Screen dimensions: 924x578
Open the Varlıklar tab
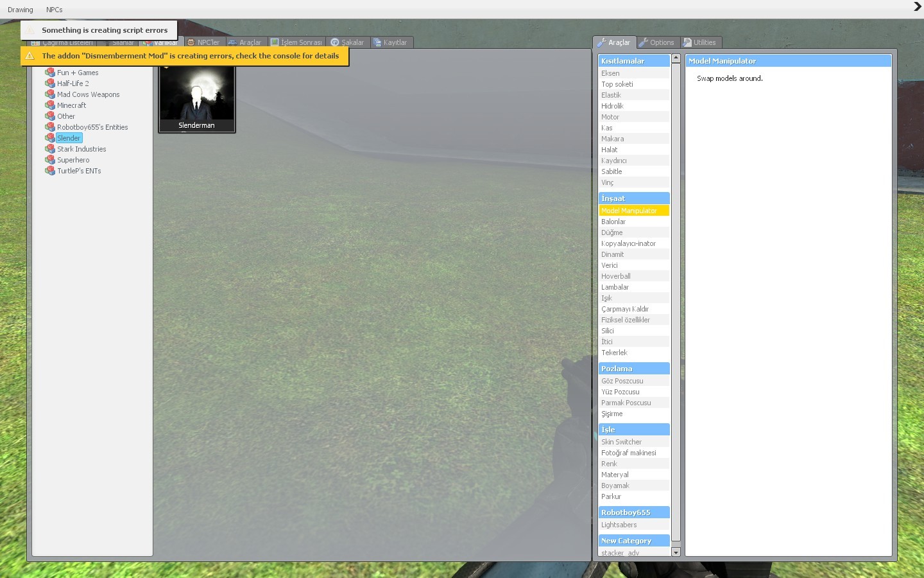[161, 43]
